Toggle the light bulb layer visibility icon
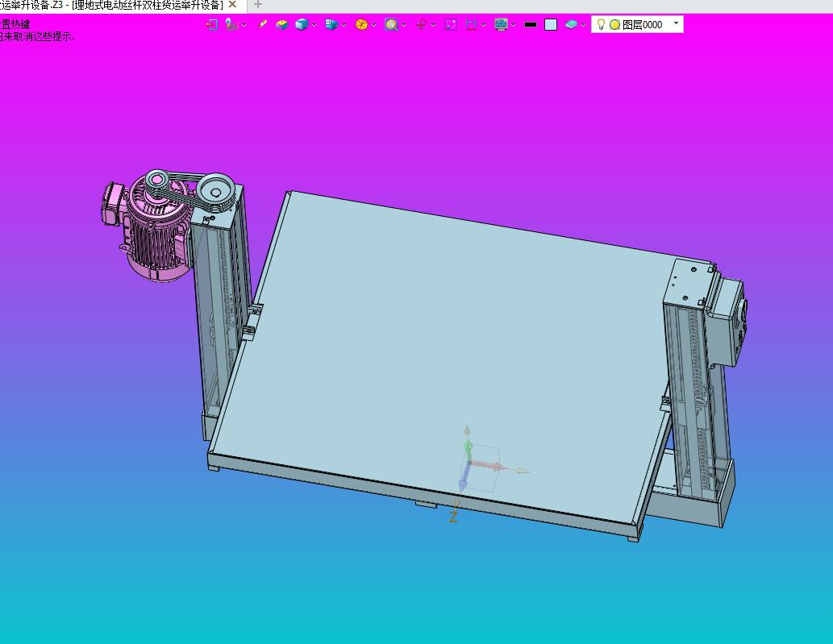833x644 pixels. click(x=601, y=24)
